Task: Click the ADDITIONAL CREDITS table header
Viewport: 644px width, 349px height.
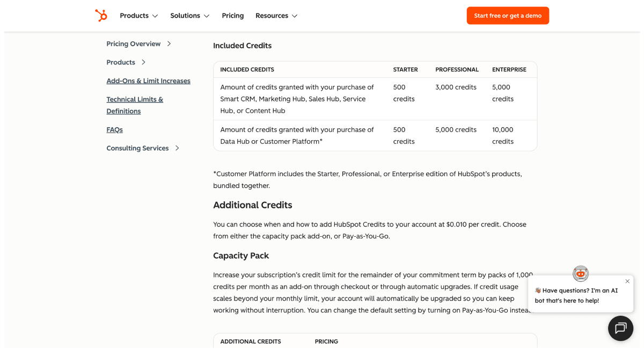Action: coord(251,341)
